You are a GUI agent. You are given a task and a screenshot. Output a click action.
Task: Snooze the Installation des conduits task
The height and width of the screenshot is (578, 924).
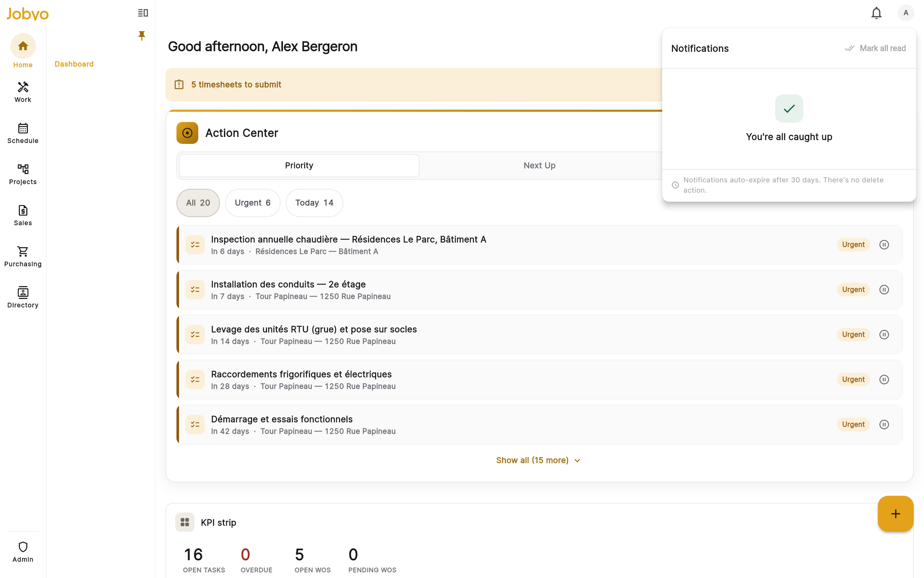pyautogui.click(x=884, y=290)
